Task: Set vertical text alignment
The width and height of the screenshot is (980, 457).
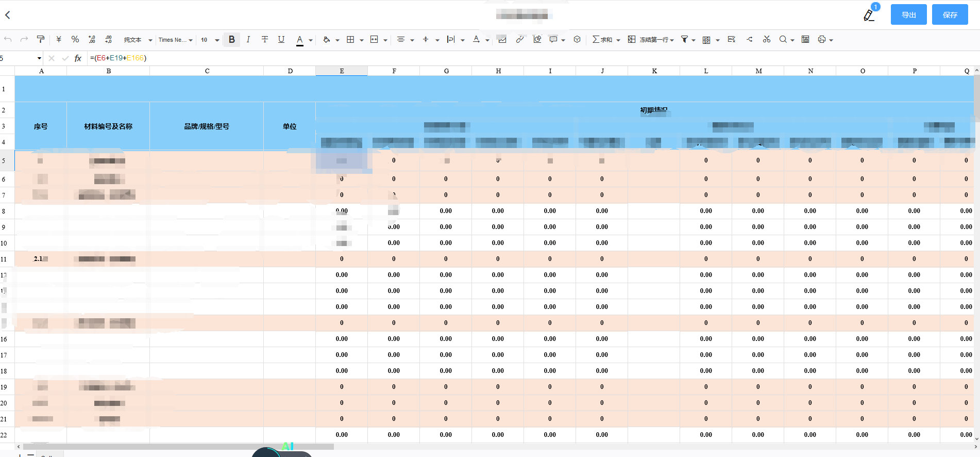Action: coord(426,40)
